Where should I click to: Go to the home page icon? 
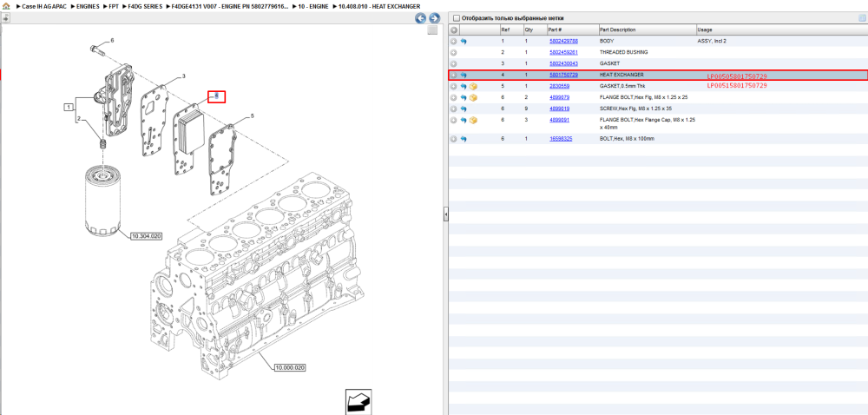6,6
